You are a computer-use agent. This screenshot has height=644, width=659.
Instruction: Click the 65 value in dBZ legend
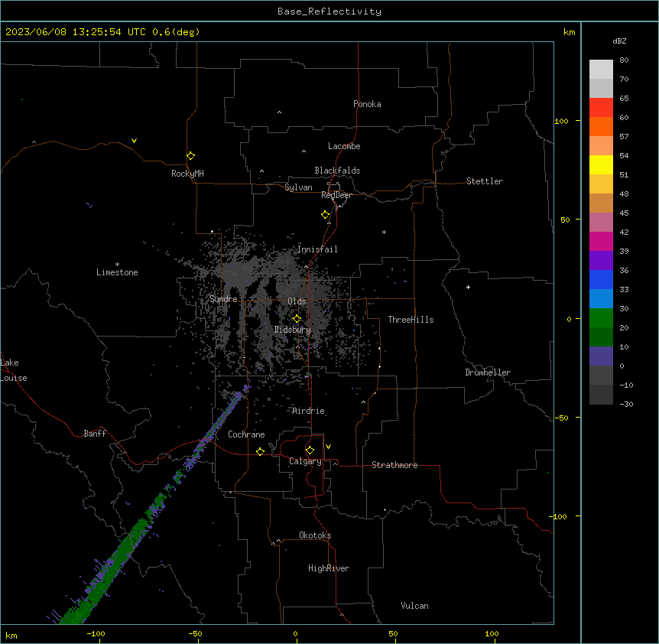coord(624,98)
